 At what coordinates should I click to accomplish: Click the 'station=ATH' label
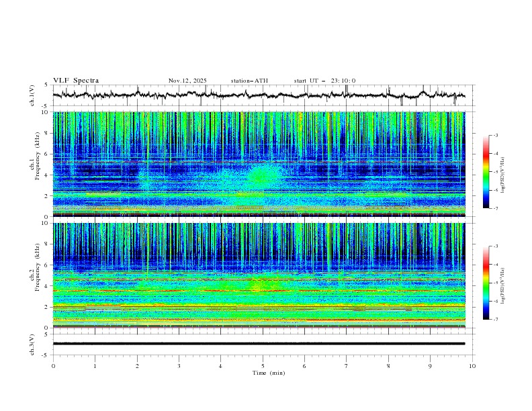(x=249, y=81)
